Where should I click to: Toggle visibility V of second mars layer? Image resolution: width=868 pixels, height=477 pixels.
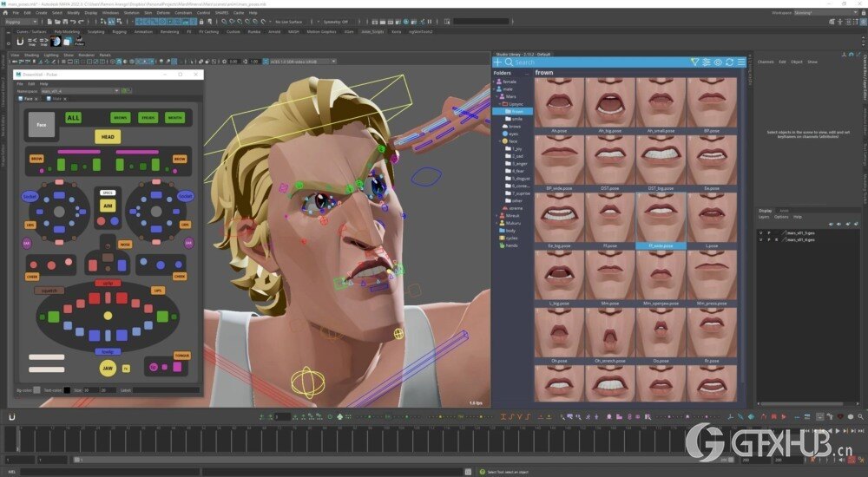[x=761, y=240]
